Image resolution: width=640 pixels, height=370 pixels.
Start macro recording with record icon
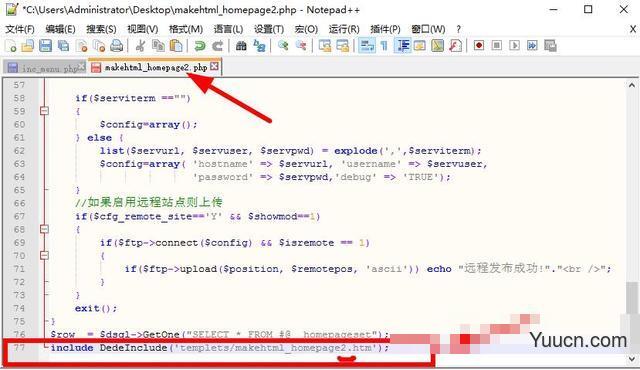tap(479, 45)
